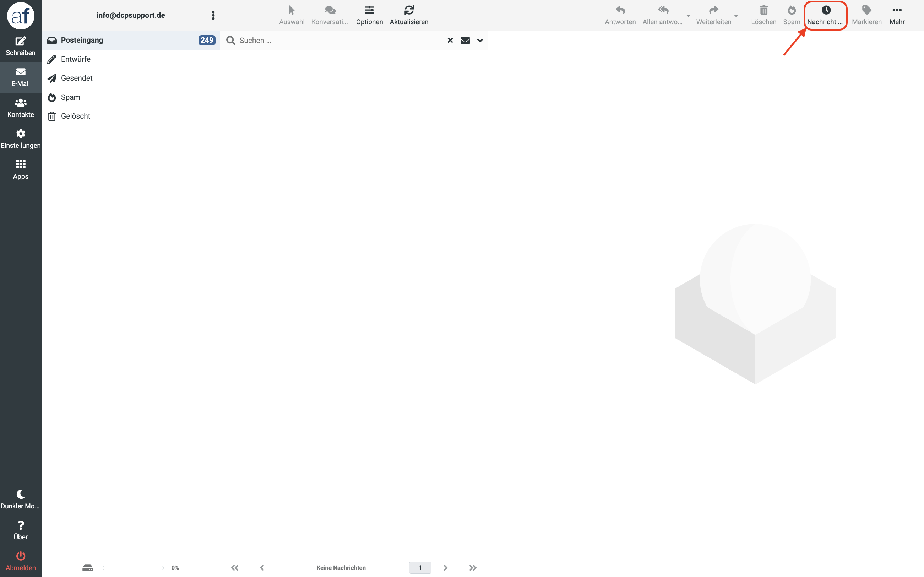Expand search options chevron

point(480,41)
